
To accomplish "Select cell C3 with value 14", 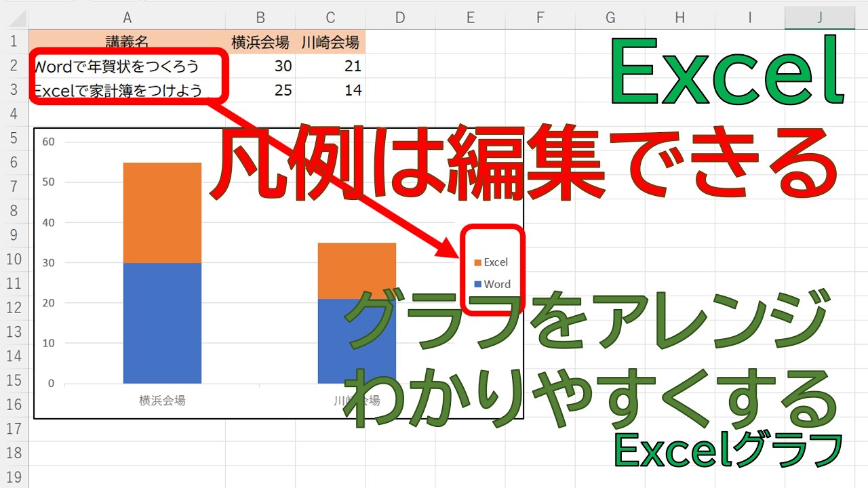I will pyautogui.click(x=330, y=90).
